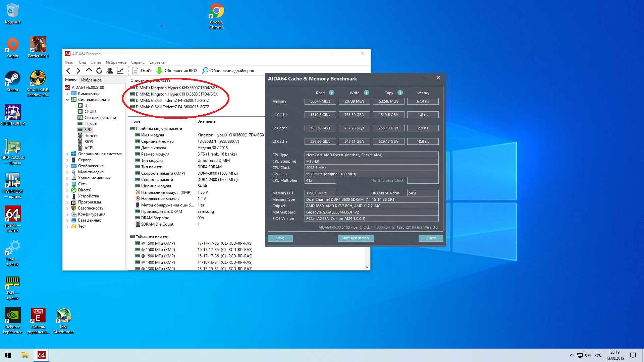Collapse the Системная плата tree node
This screenshot has width=644, height=362.
click(x=67, y=100)
